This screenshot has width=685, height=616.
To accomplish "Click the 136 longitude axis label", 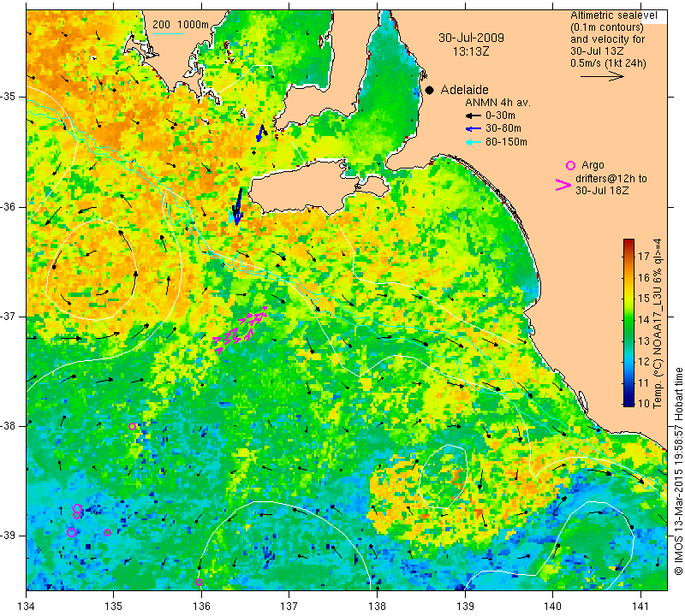I will tap(201, 606).
